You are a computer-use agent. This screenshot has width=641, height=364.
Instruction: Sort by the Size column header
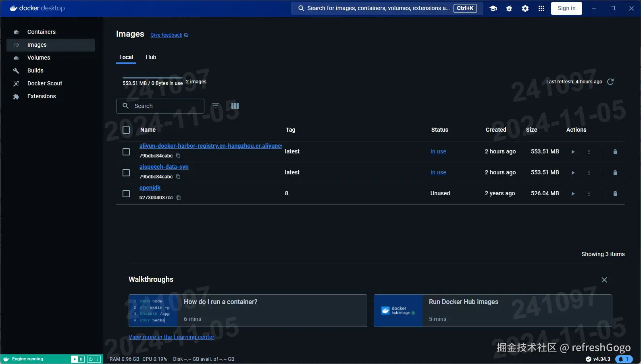(531, 130)
